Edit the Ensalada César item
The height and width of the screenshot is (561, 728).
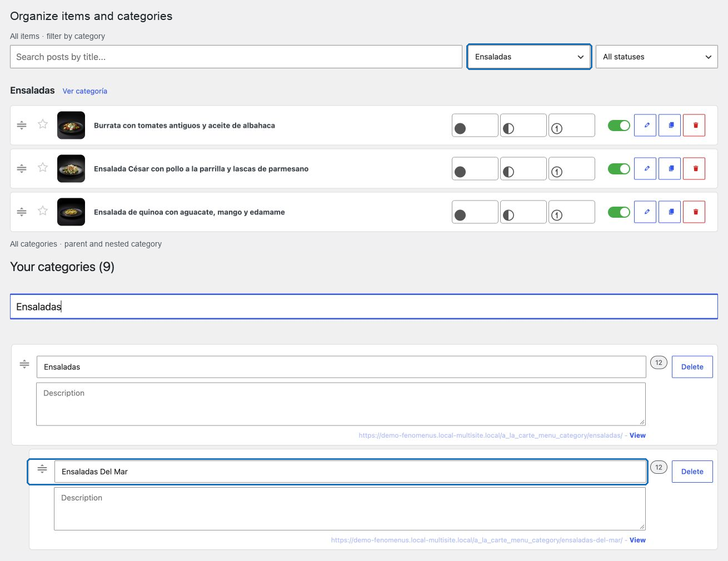(645, 169)
